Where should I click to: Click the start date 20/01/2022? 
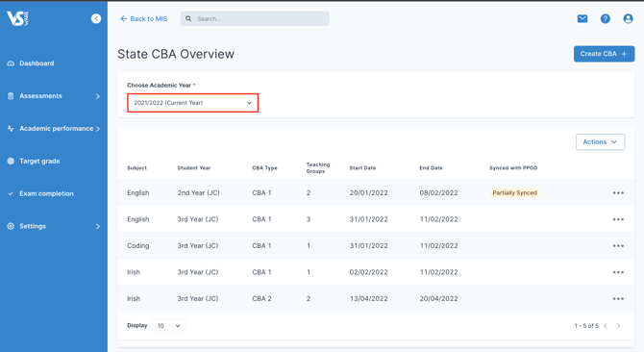tap(368, 192)
